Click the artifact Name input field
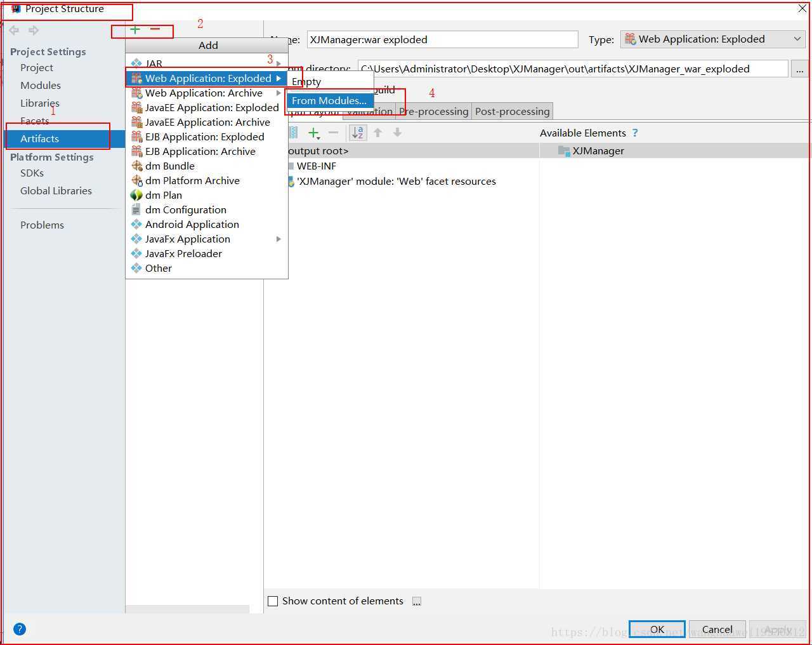The width and height of the screenshot is (812, 645). (x=442, y=39)
